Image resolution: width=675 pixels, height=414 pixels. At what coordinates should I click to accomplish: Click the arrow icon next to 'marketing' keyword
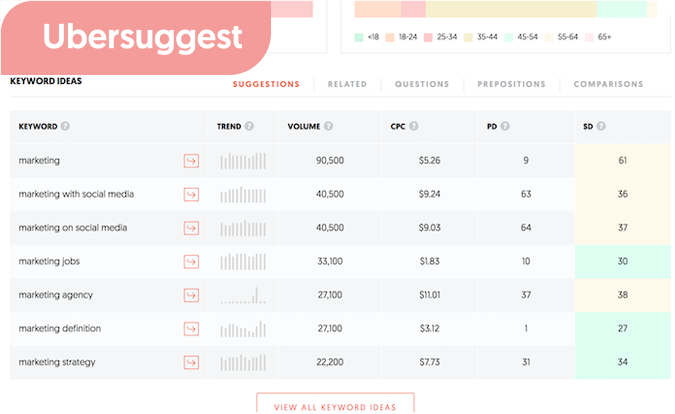[191, 160]
